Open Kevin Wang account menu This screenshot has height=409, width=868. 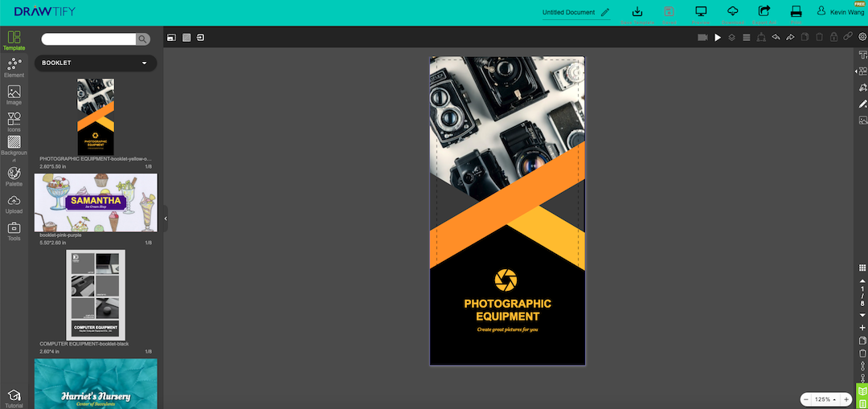point(840,12)
